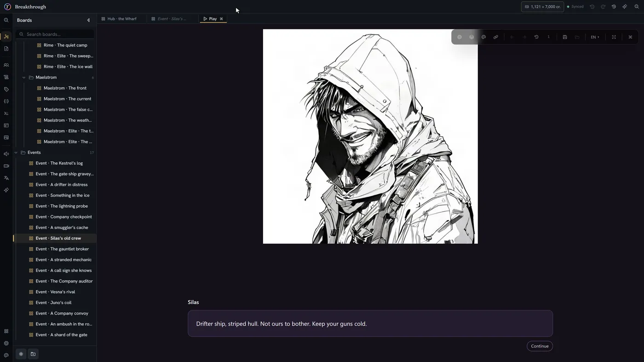Click the 1,121 + 7,000 cr. credits button

click(x=542, y=7)
